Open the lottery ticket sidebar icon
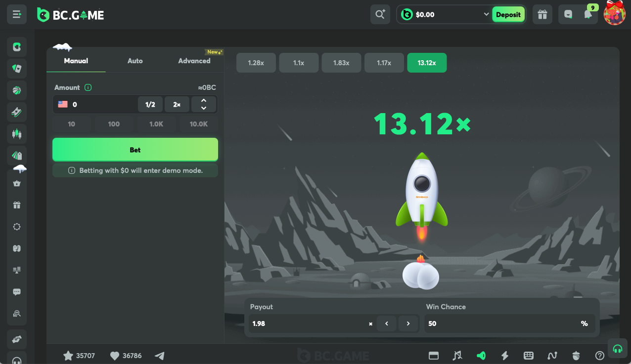The width and height of the screenshot is (631, 364). [x=17, y=112]
